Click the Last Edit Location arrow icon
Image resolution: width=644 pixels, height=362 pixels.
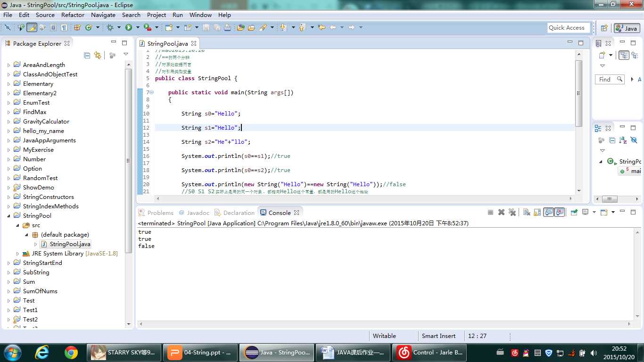click(x=321, y=27)
